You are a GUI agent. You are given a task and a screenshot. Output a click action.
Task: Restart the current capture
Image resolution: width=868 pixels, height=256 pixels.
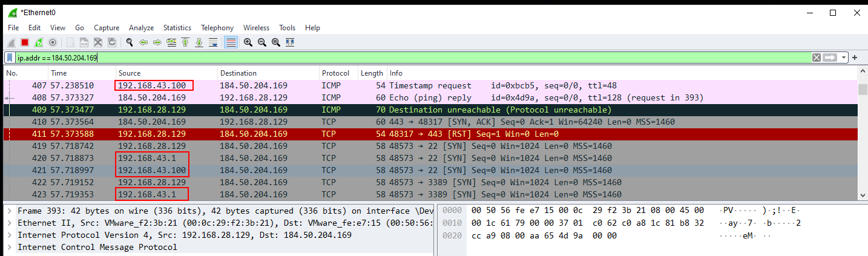click(x=39, y=42)
